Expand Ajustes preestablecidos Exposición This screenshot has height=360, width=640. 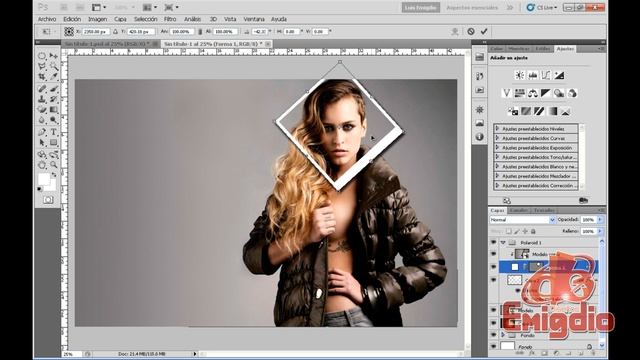click(x=497, y=147)
